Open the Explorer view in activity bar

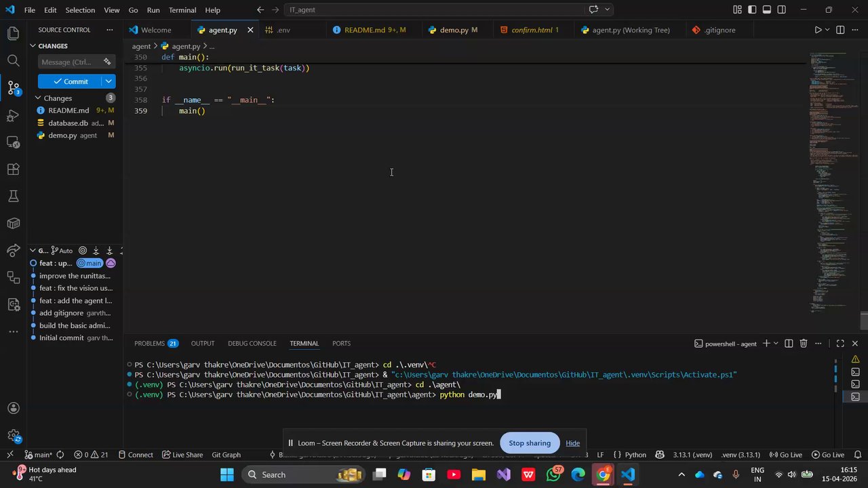pos(13,33)
